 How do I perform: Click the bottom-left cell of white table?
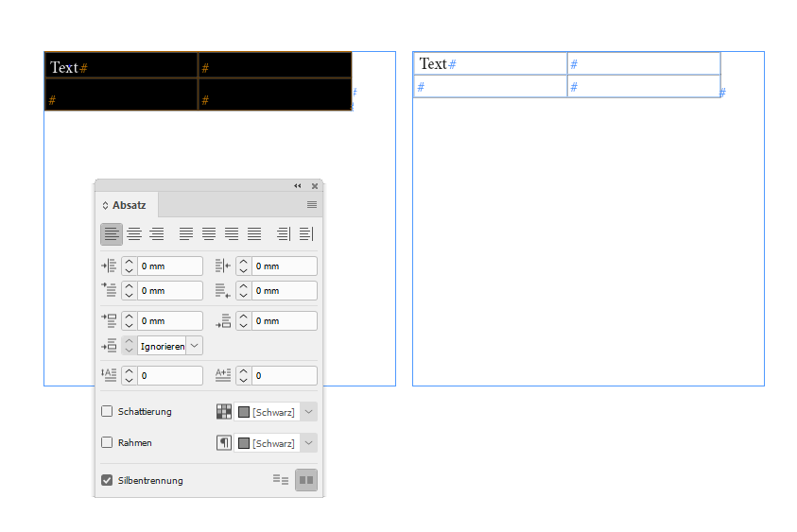pyautogui.click(x=490, y=86)
